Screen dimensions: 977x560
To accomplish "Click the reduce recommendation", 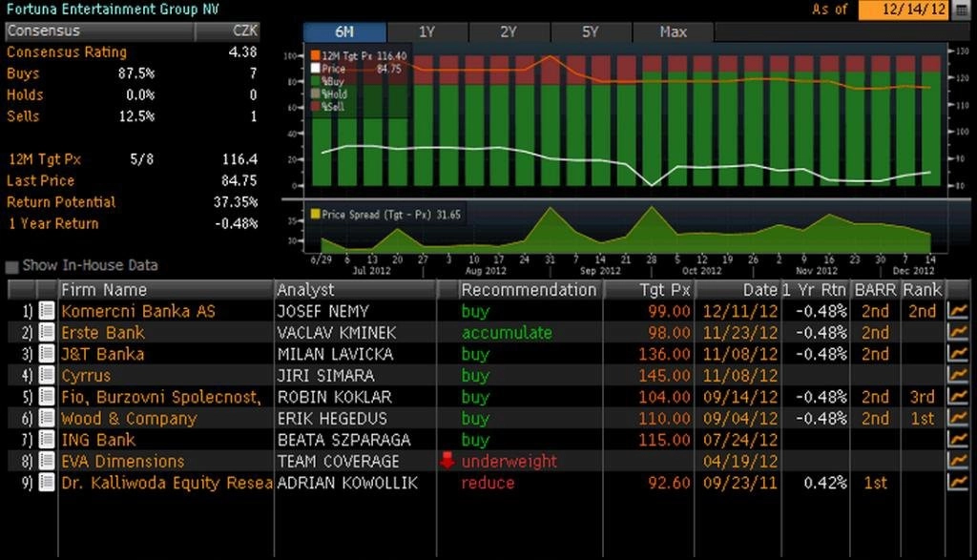I will pos(488,483).
